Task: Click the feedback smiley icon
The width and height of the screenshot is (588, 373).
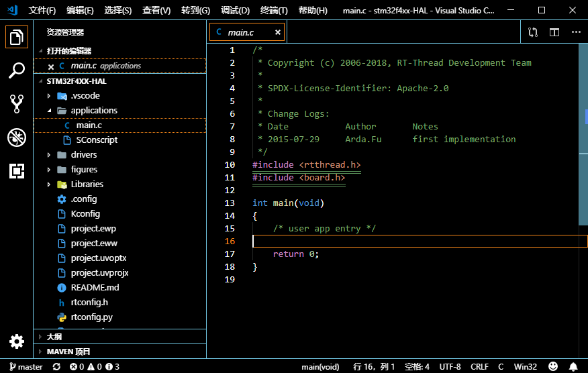Action: click(x=553, y=366)
